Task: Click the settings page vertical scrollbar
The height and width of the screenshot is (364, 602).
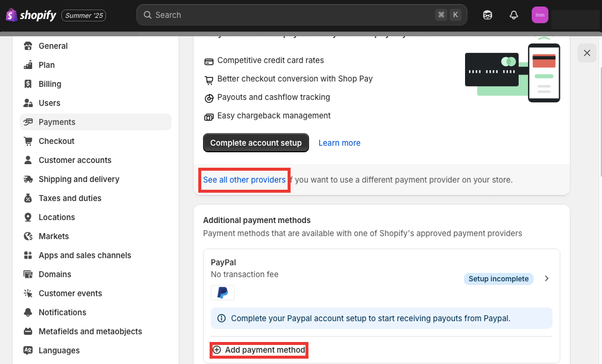Action: pyautogui.click(x=600, y=123)
